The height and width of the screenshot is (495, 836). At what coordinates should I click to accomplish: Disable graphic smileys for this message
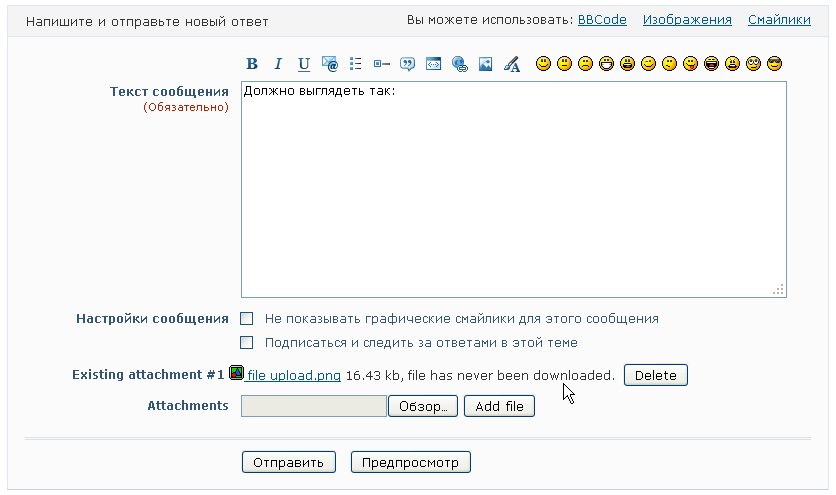point(247,319)
